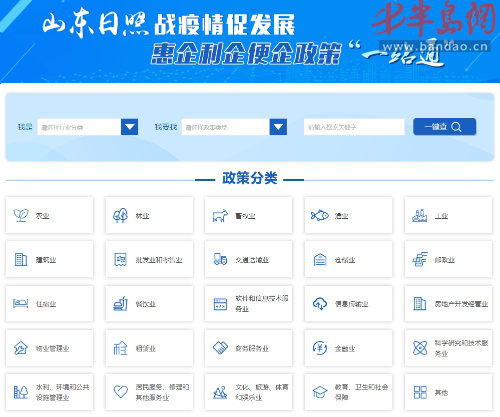The height and width of the screenshot is (417, 500).
Task: Click the 商务服务业 handshake icon
Action: click(x=220, y=348)
